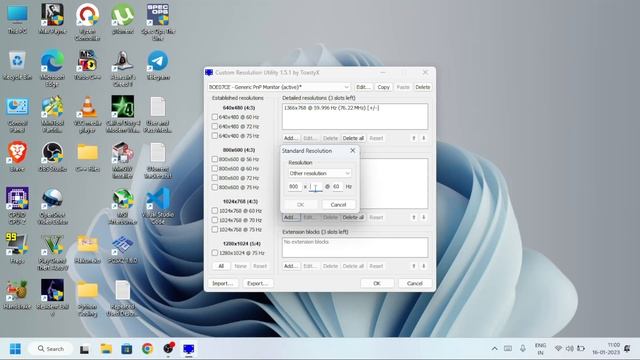The image size is (640, 360).
Task: Open the VLC media player shortcut
Action: coord(87,113)
